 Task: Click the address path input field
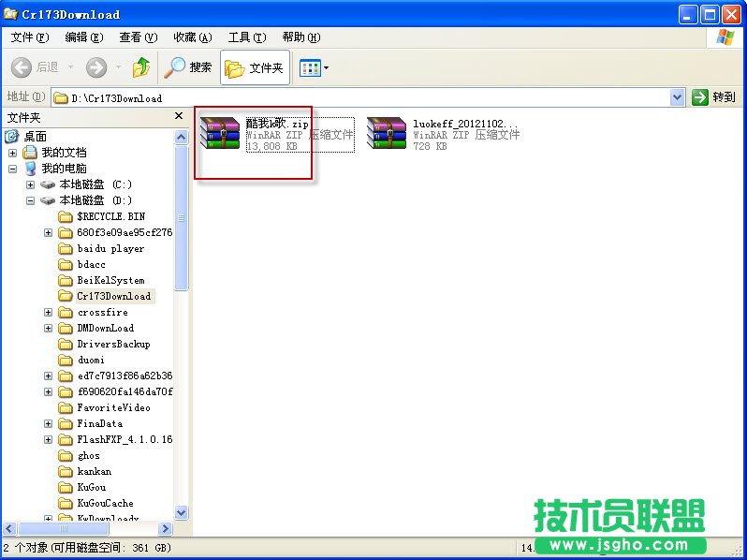tap(365, 97)
